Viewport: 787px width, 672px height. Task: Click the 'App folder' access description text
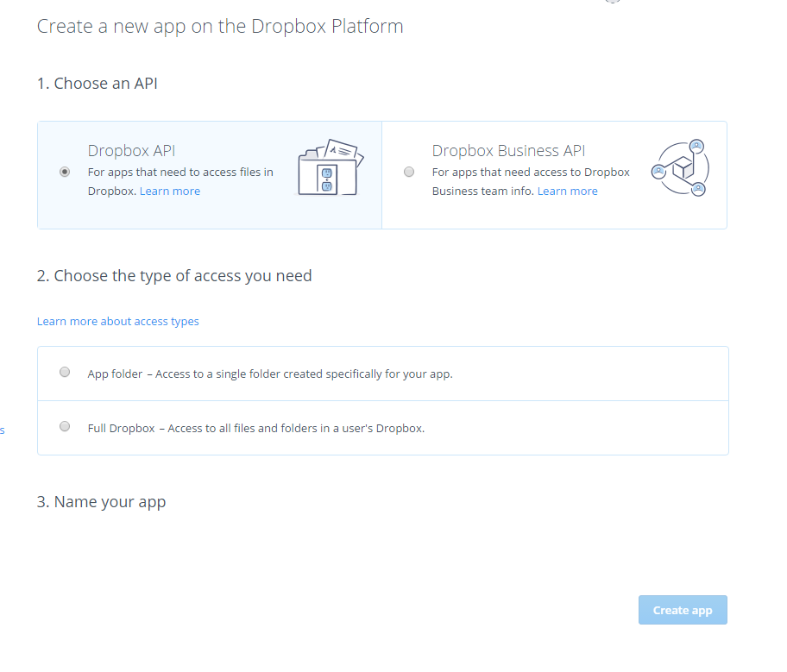(270, 374)
